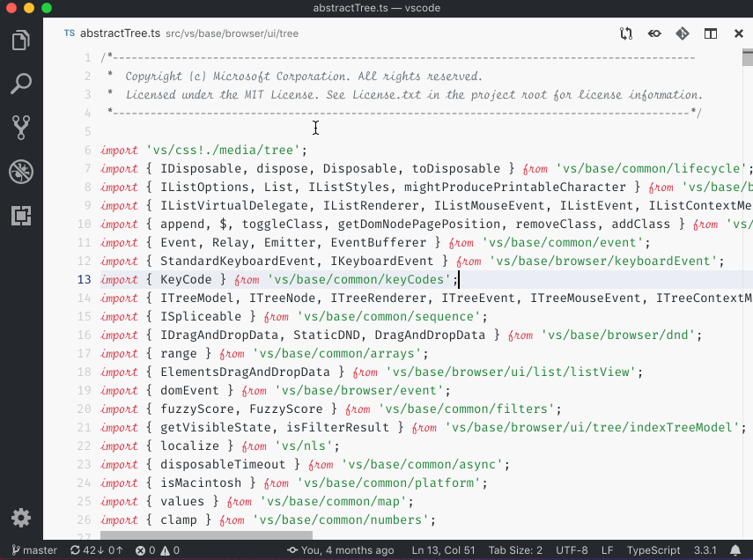Open the TypeScript language mode selector
753x560 pixels.
click(653, 549)
